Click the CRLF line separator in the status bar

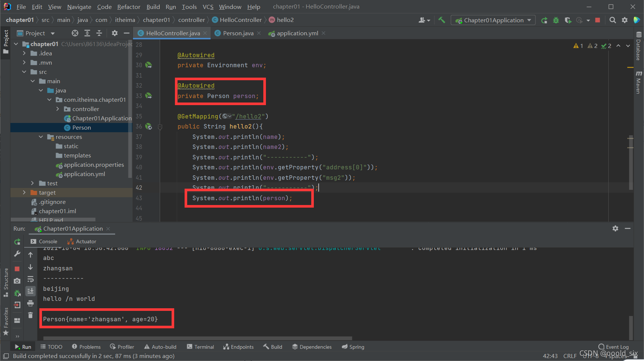(x=570, y=356)
